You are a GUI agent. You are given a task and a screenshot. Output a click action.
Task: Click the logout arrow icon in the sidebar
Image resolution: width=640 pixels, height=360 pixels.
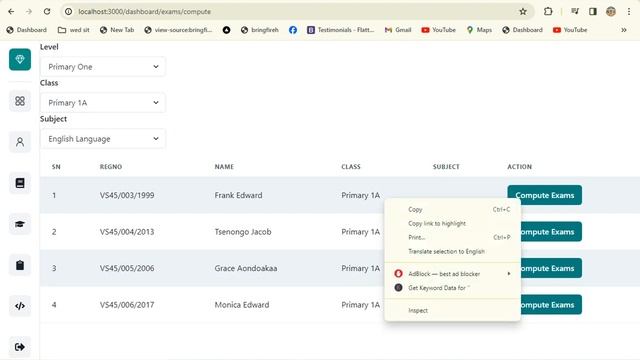coord(20,347)
